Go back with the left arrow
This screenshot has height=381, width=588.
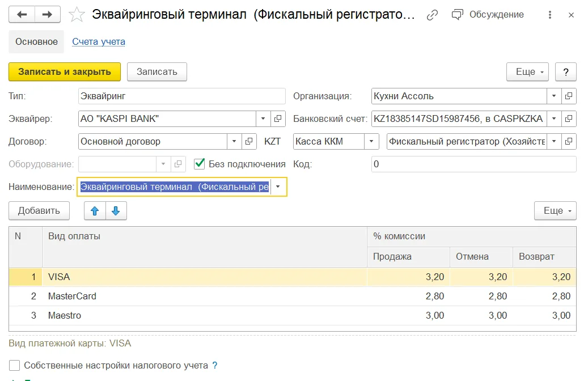tap(22, 15)
